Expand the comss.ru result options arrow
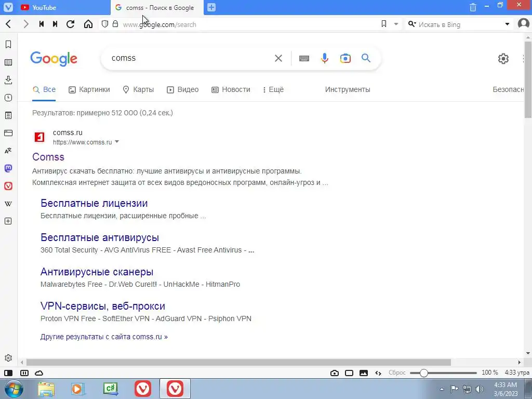This screenshot has width=532, height=399. (x=117, y=142)
